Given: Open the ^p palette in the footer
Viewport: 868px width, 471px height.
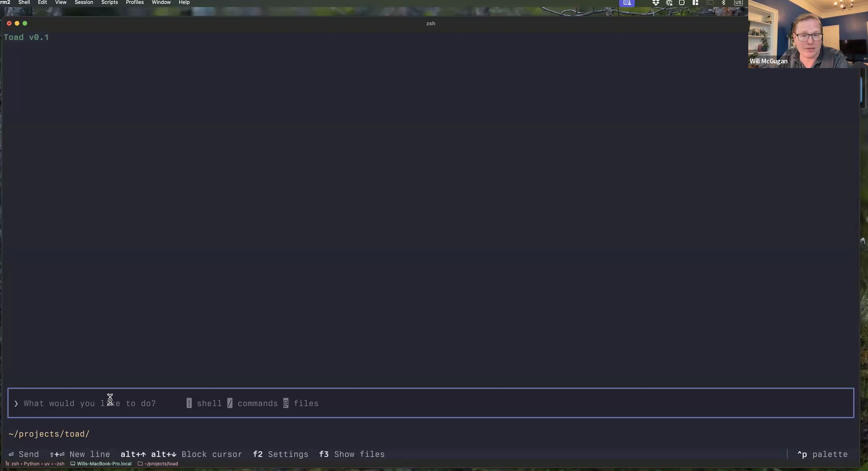Looking at the screenshot, I should 822,455.
